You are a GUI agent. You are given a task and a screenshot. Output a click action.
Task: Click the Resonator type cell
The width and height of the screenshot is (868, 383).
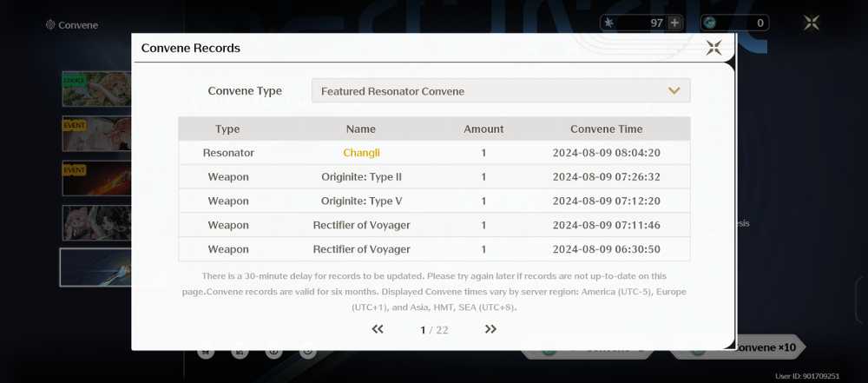click(228, 153)
